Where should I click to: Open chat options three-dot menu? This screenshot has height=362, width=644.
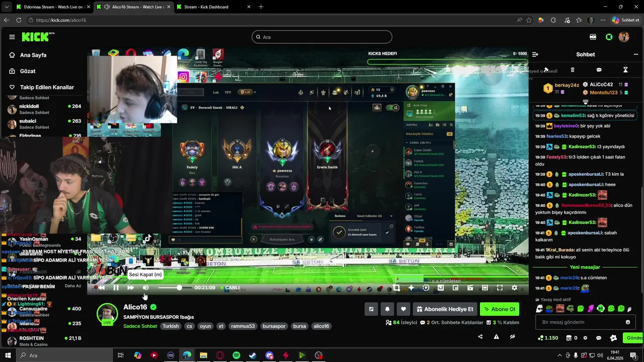coord(636,54)
